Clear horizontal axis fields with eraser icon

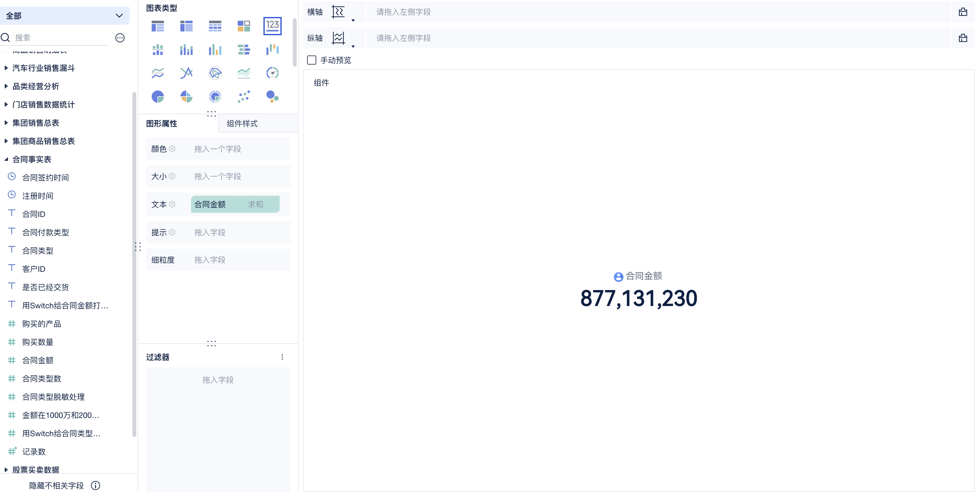962,12
